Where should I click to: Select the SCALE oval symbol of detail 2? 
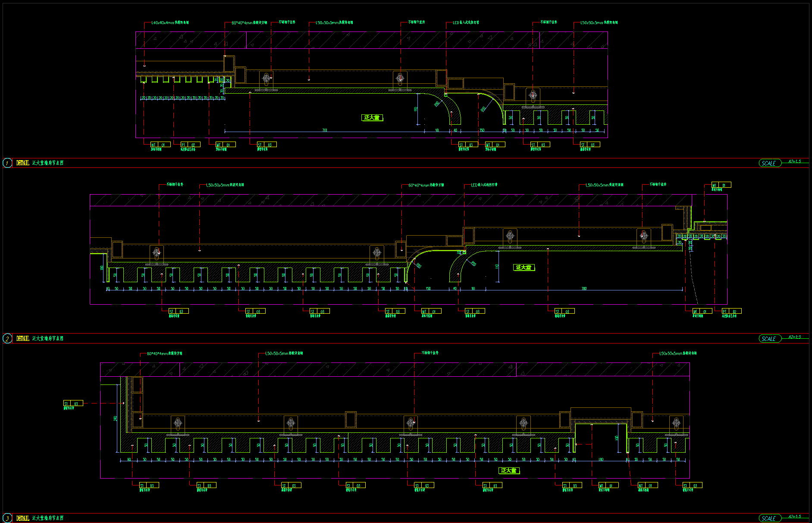[x=770, y=339]
